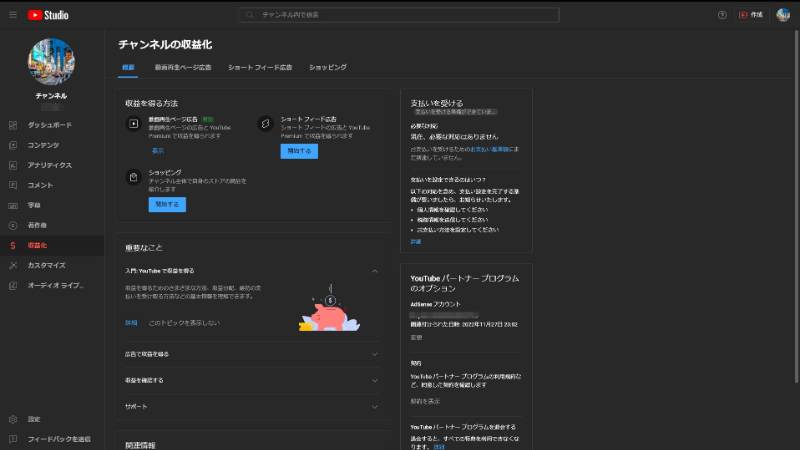Click the 収益を得る方法 heading
The width and height of the screenshot is (800, 450).
[152, 103]
